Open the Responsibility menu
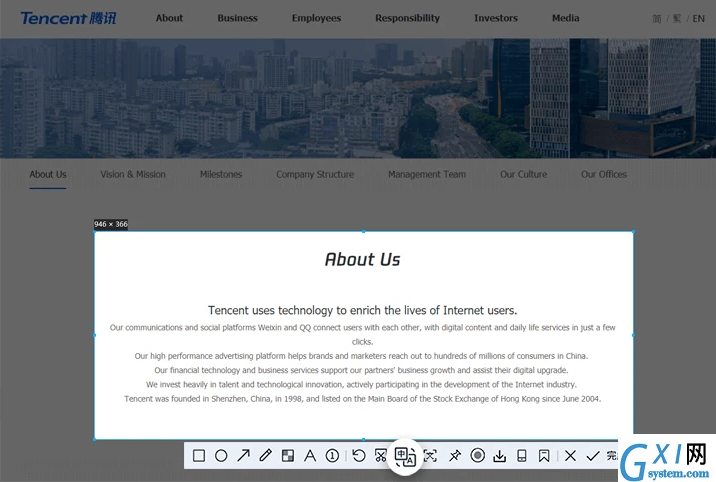 point(407,18)
